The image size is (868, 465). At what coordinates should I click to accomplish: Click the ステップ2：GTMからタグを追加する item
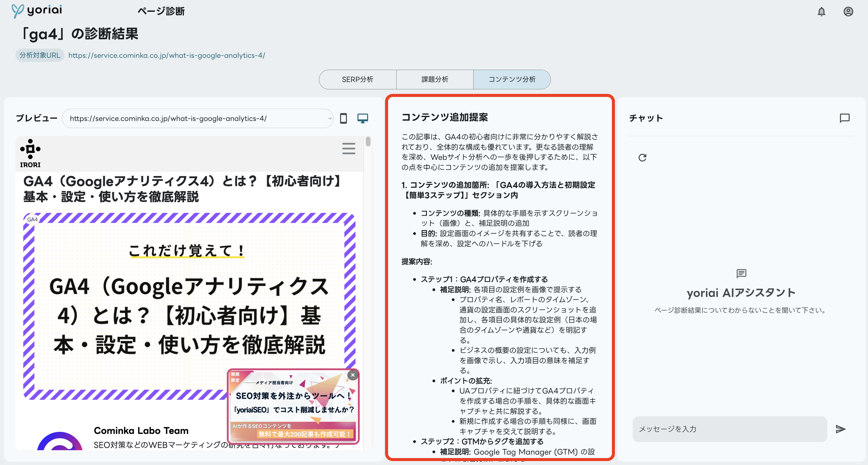482,441
